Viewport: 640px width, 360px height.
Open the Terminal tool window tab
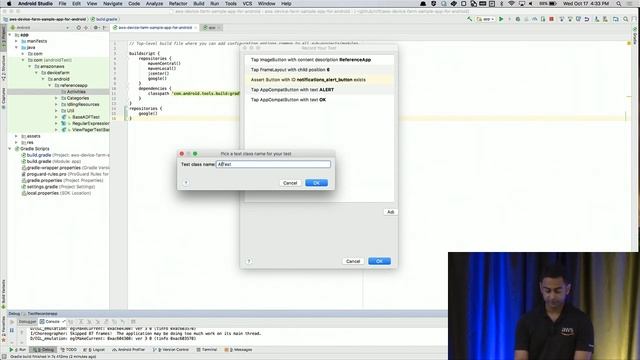point(207,350)
